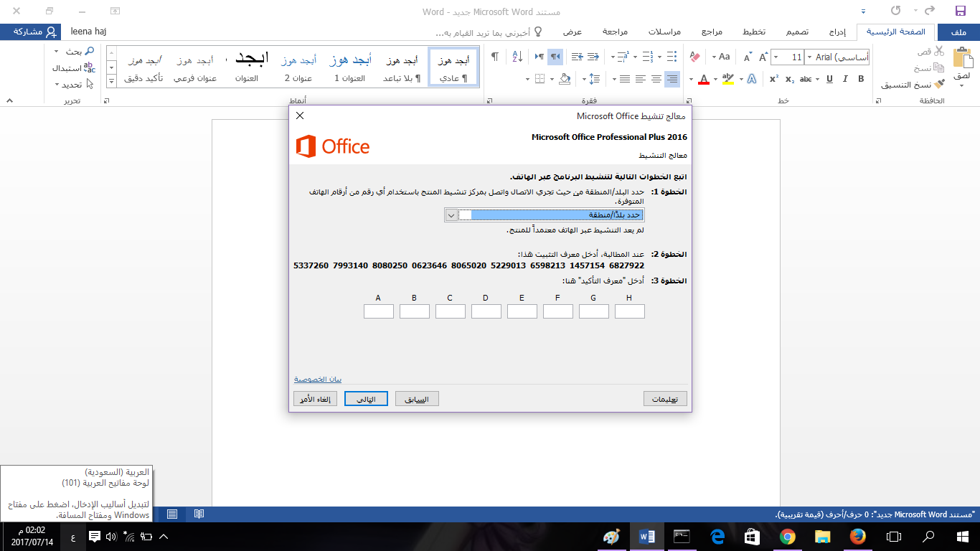Open Text Effects (outlined A) icon

pos(751,79)
